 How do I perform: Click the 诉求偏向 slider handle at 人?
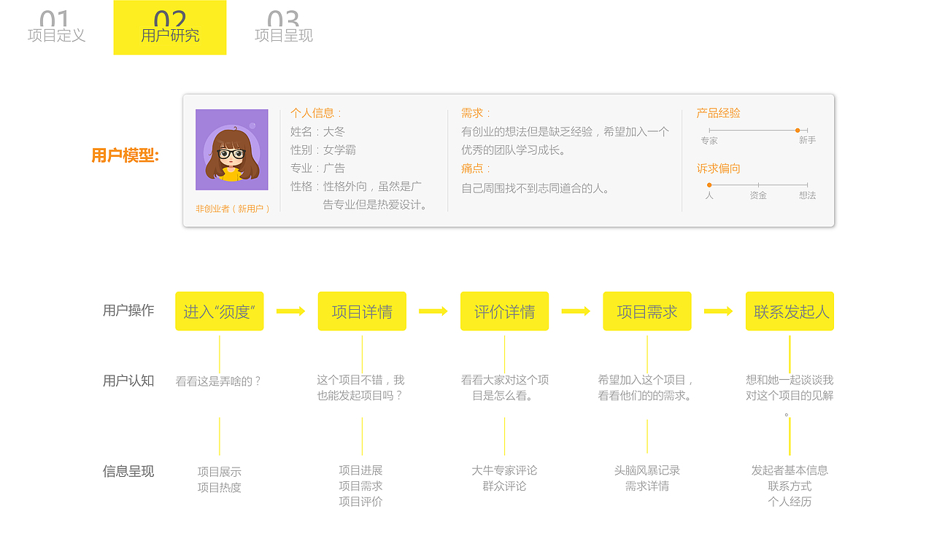709,185
